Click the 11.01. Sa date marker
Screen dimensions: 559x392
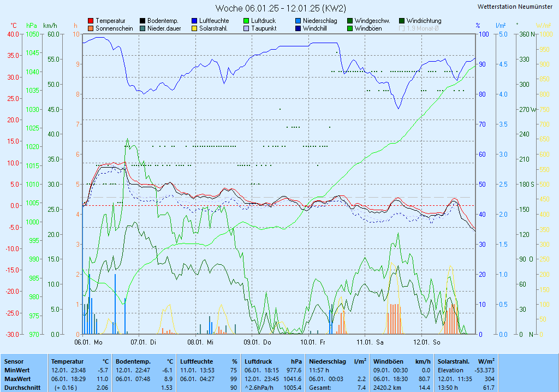(370, 342)
